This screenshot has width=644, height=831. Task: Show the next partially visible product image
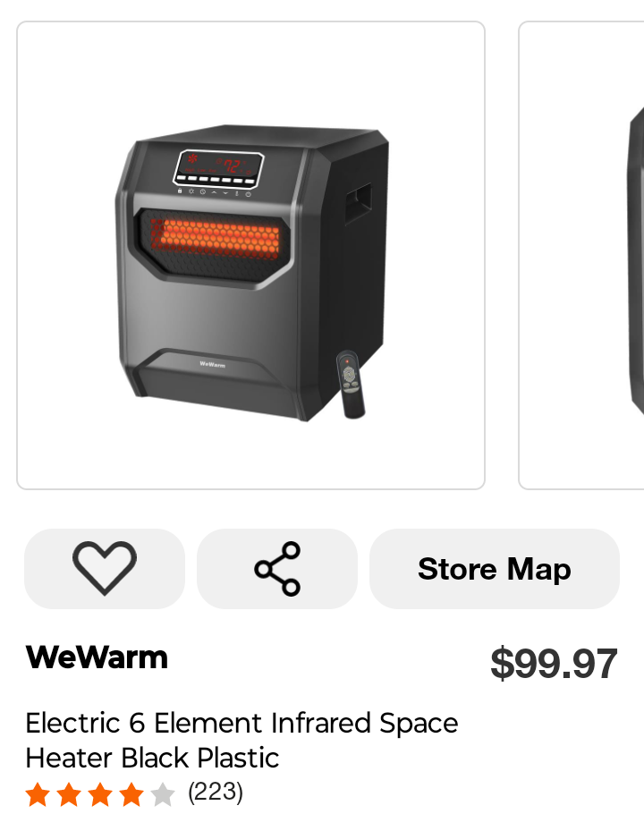(581, 256)
